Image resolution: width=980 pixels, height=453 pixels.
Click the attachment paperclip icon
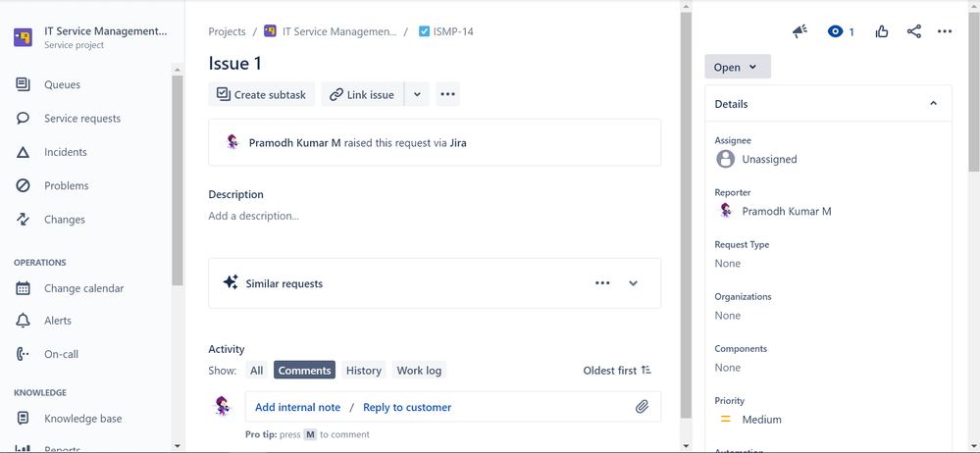(x=642, y=407)
